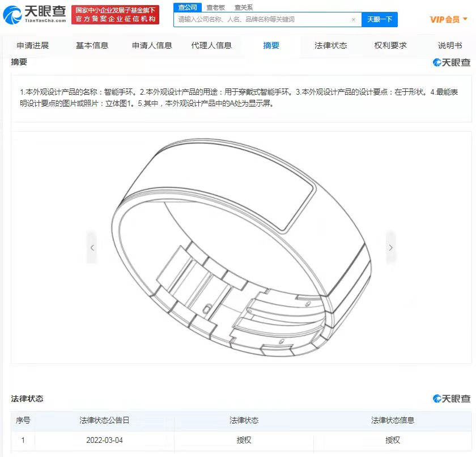Open the VIP会员 dropdown menu
The height and width of the screenshot is (457, 476).
click(448, 19)
